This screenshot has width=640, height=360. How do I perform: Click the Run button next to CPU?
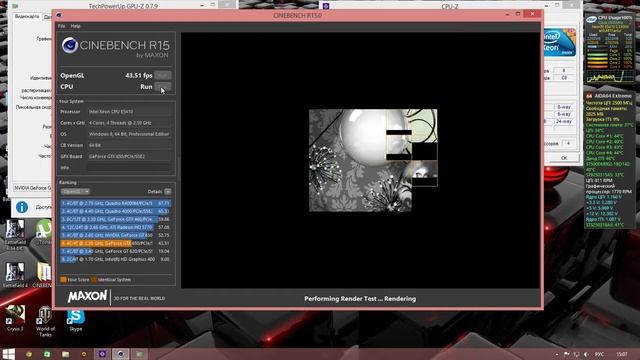(x=163, y=87)
